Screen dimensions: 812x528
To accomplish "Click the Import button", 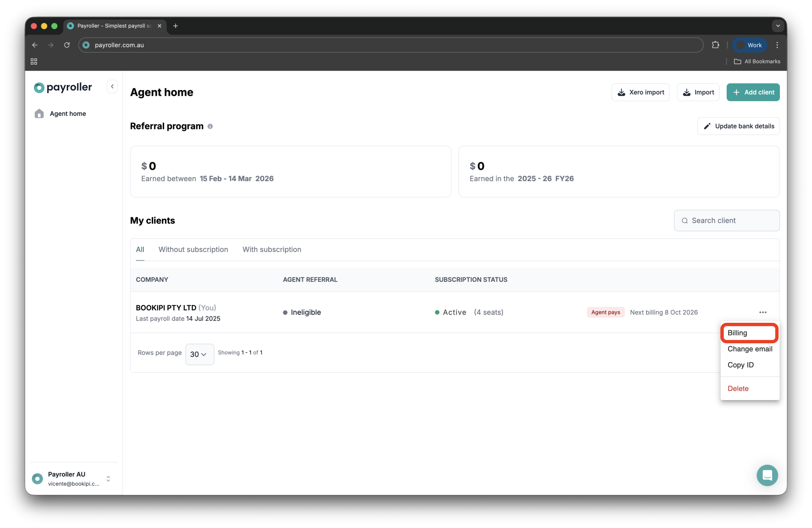I will (698, 92).
